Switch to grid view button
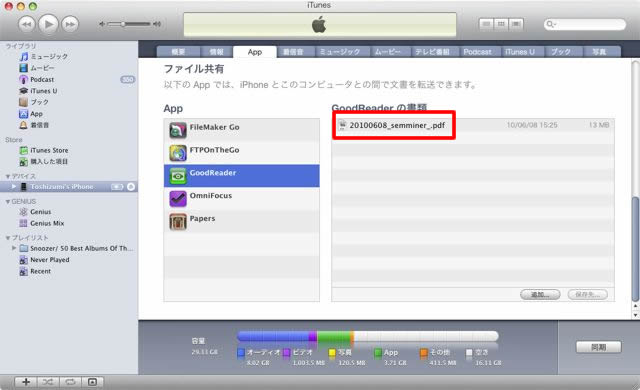 coord(501,24)
